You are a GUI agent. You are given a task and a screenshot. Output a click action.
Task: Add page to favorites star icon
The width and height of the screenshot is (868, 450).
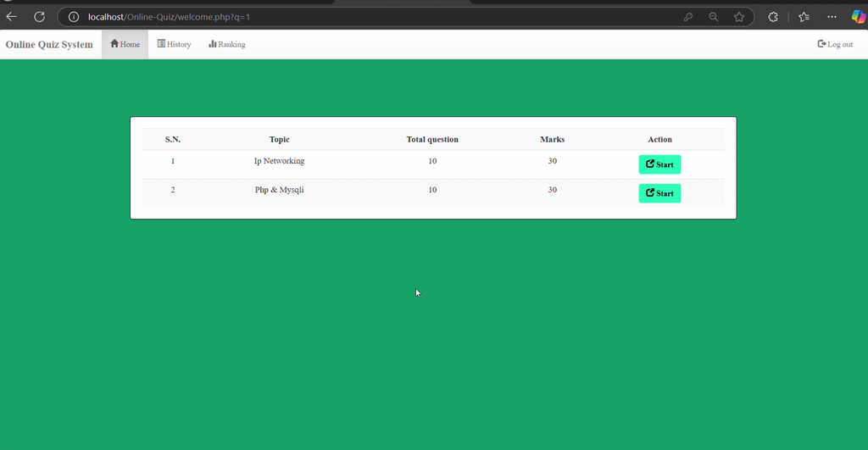[739, 17]
